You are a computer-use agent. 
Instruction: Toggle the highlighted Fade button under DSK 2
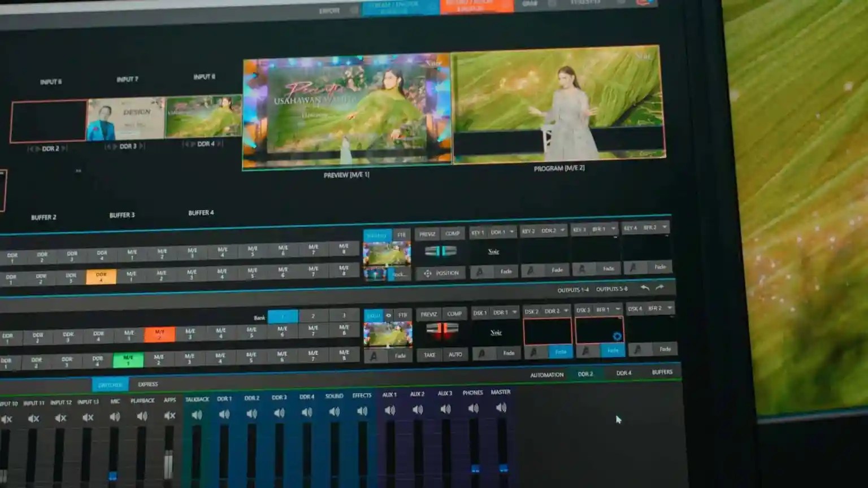[x=560, y=352]
